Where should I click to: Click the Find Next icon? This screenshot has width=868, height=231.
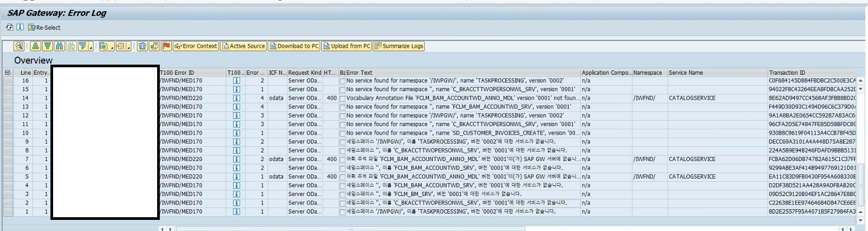(x=71, y=46)
